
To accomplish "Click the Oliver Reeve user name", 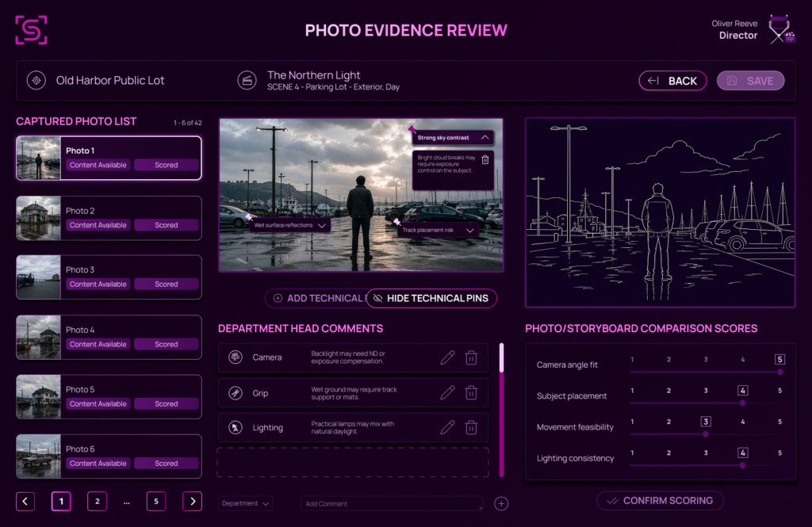I will (734, 23).
